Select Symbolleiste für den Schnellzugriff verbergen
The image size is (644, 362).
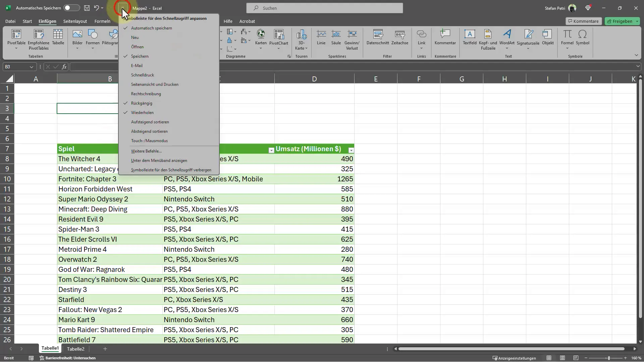(169, 170)
